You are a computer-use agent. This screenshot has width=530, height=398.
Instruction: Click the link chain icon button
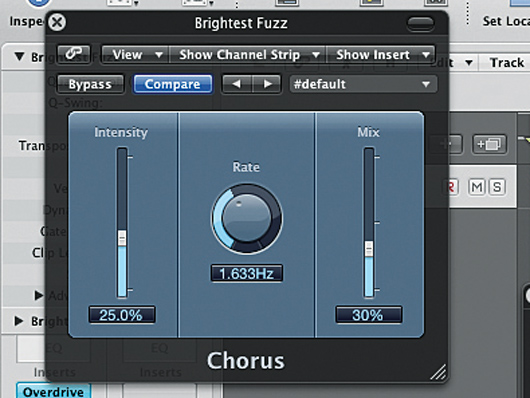tap(74, 54)
